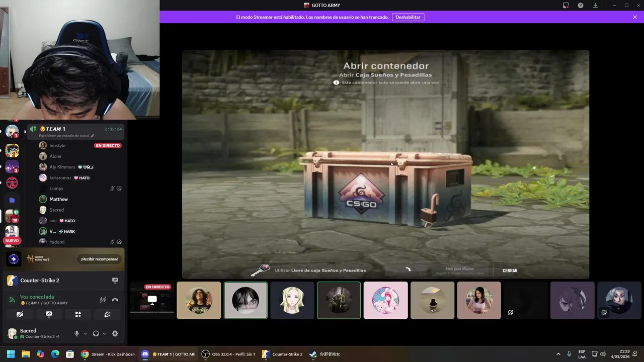The height and width of the screenshot is (362, 644).
Task: Select user Aly Kimmers in voice channel
Action: 62,167
